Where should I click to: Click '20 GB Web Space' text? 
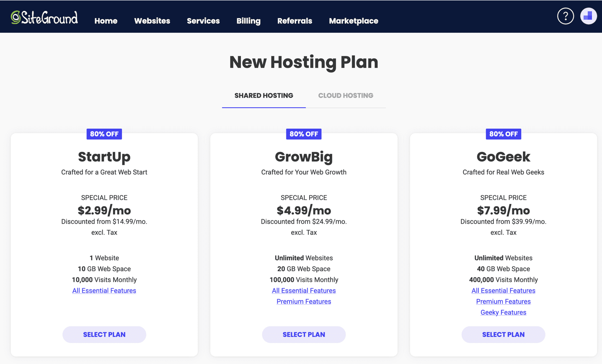(x=304, y=269)
